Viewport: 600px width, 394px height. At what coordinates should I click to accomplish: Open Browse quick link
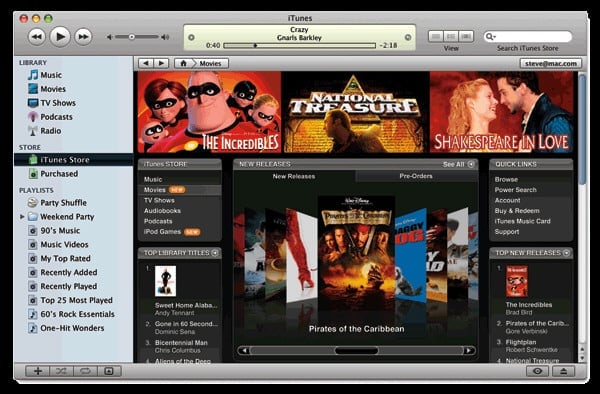point(506,179)
